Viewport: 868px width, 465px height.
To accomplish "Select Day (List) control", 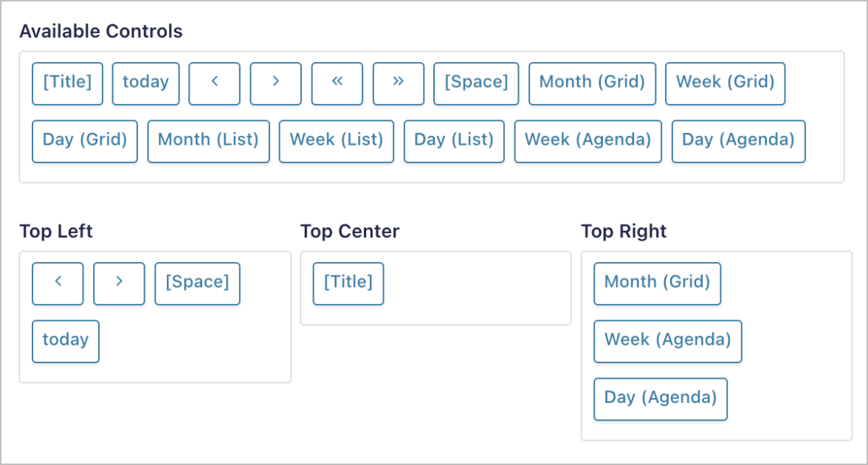I will click(454, 141).
